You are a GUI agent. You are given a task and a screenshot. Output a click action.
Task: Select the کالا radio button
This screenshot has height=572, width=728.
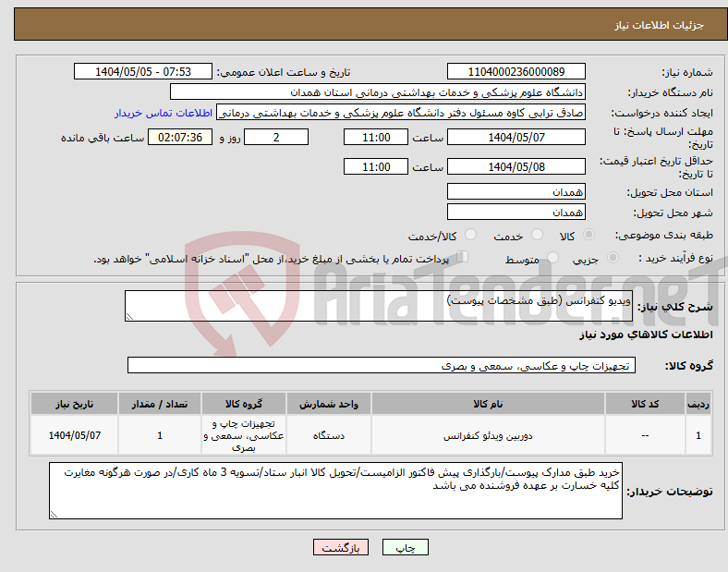(x=588, y=235)
